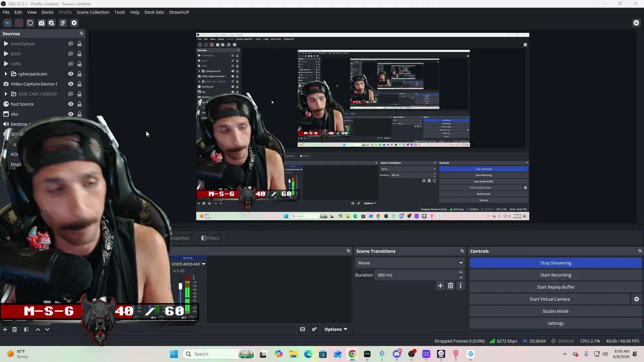
Task: Click Start Replay Buffer
Action: coord(555,287)
